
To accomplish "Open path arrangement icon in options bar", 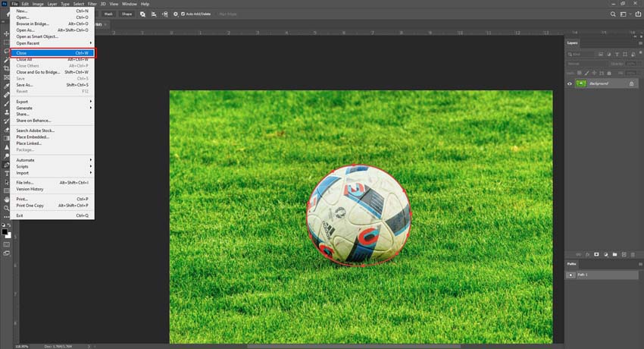I will (x=164, y=14).
